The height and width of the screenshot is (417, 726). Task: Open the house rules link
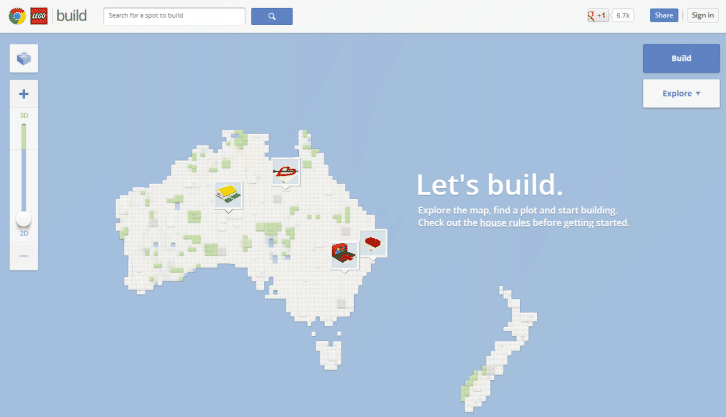pyautogui.click(x=505, y=223)
